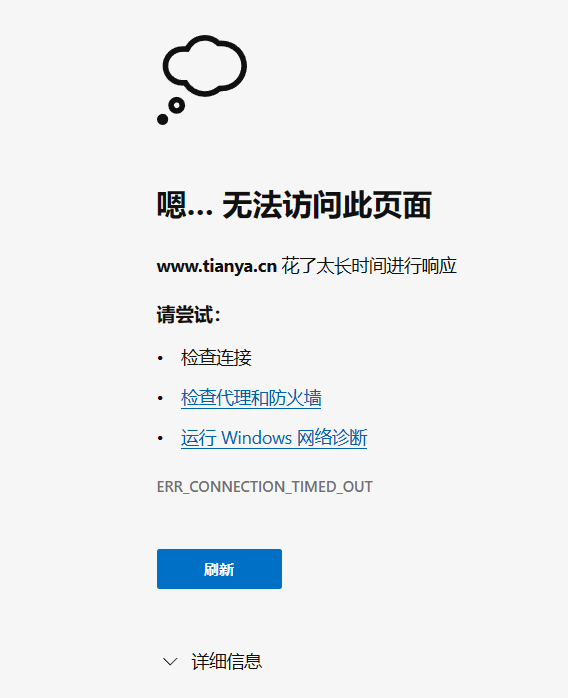Click the 嗯 character in the heading
Image resolution: width=568 pixels, height=698 pixels.
point(171,205)
